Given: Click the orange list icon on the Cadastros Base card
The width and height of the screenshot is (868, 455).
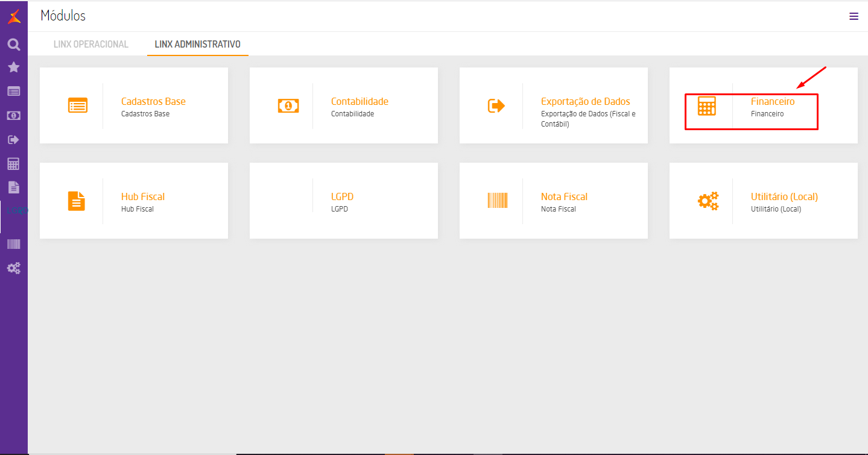Looking at the screenshot, I should 78,105.
